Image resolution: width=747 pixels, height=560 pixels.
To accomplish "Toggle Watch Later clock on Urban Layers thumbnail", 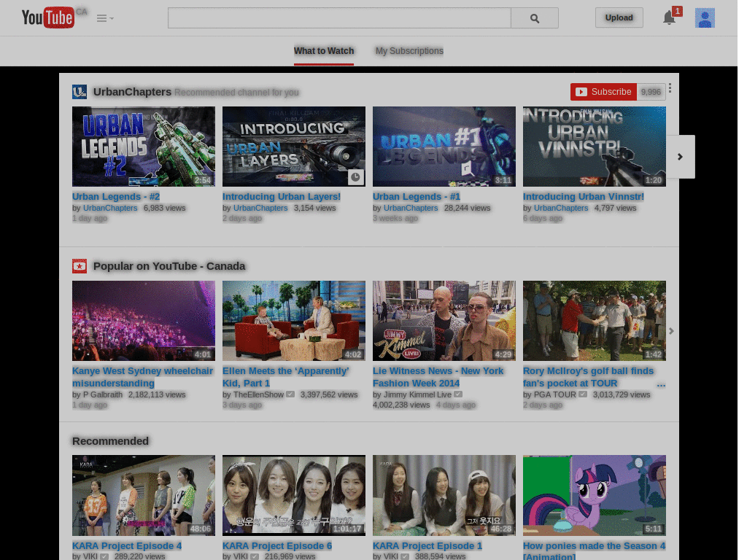I will (355, 177).
